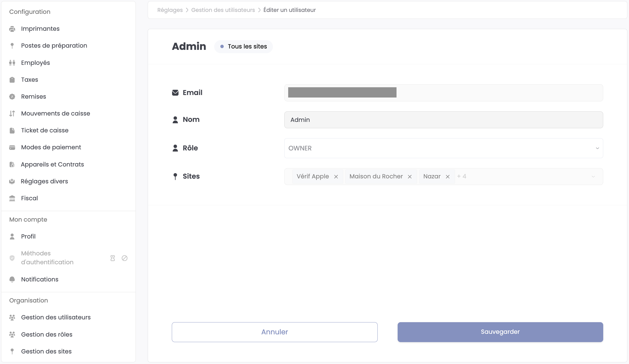Expand the Sites dropdown chevron
This screenshot has height=364, width=629.
click(593, 177)
